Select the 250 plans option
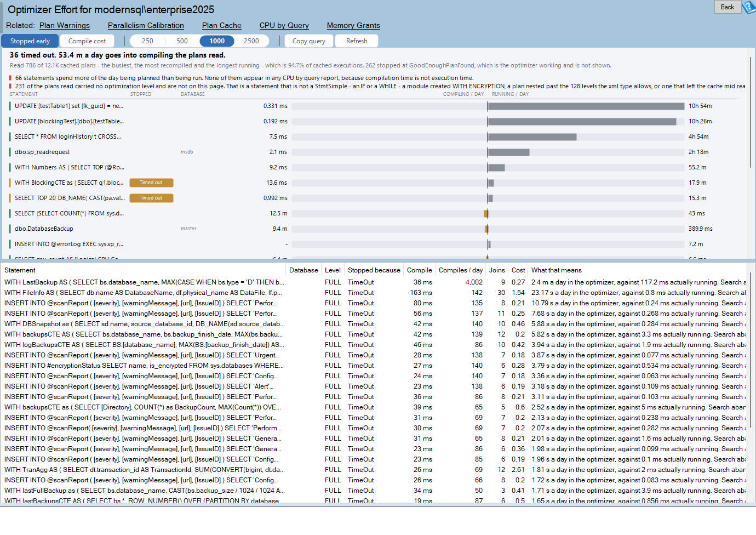Image resolution: width=756 pixels, height=535 pixels. pos(147,41)
